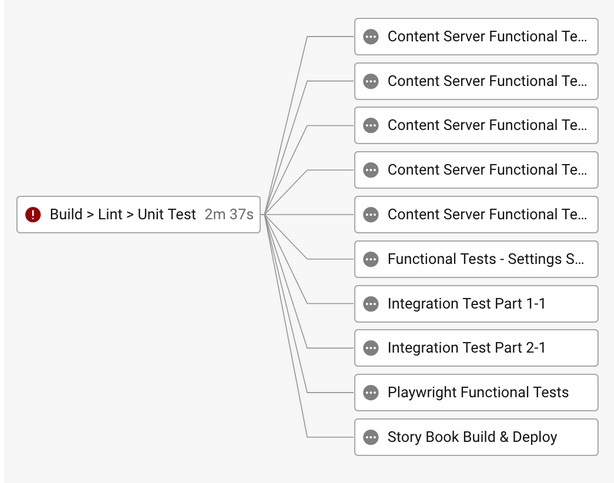Click pending icon beside Functional Tests - Settings
This screenshot has width=614, height=483.
pos(371,259)
